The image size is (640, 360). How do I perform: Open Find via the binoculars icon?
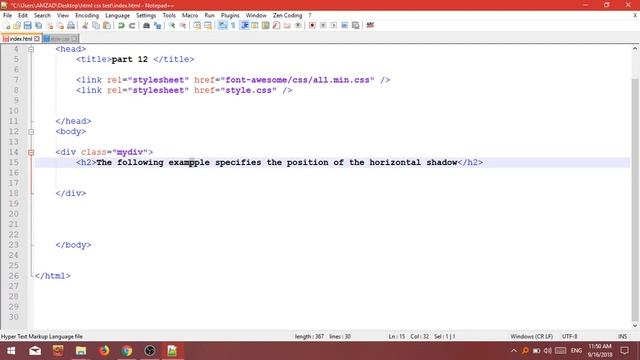[146, 25]
